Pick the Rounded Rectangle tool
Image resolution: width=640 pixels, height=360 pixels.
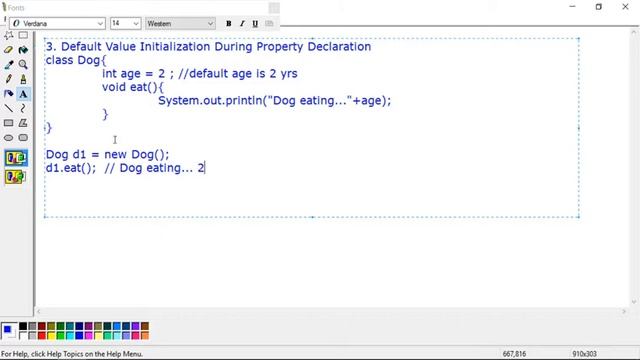point(23,138)
